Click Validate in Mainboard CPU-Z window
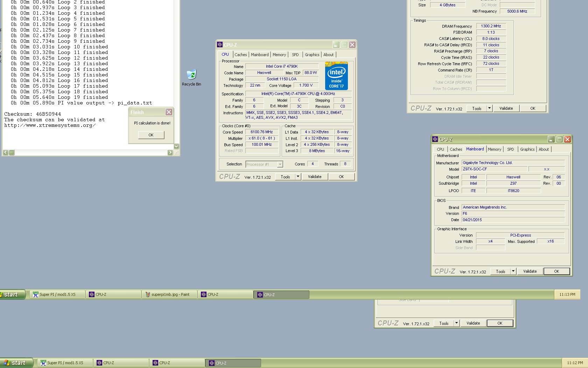 (530, 271)
